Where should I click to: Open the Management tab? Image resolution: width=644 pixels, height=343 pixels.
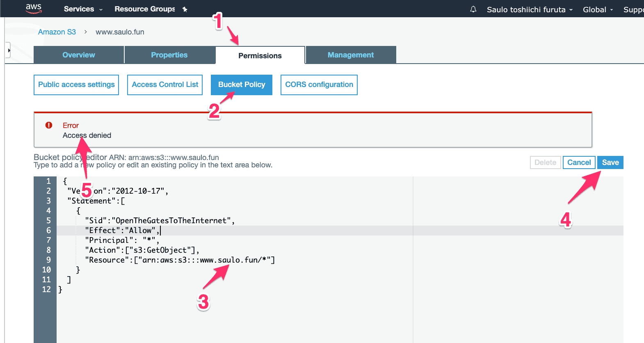[351, 55]
